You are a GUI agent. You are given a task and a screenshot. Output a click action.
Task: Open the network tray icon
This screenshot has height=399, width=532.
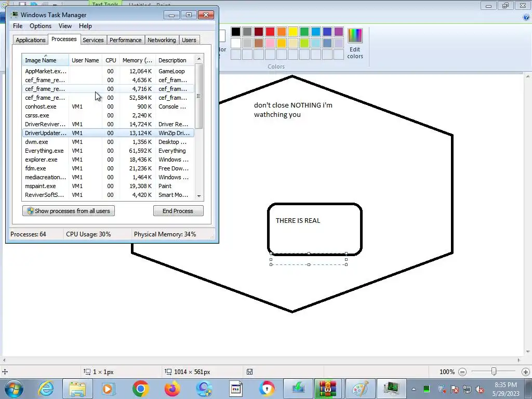467,389
